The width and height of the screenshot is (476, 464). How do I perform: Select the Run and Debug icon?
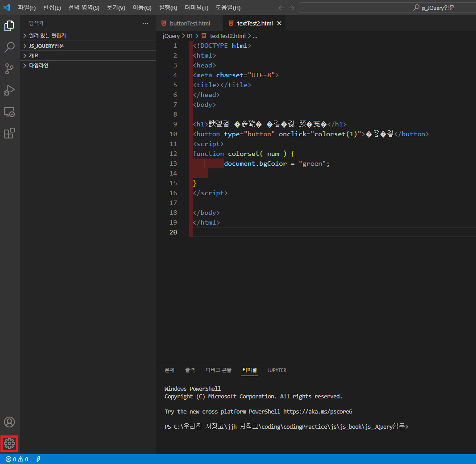(9, 90)
